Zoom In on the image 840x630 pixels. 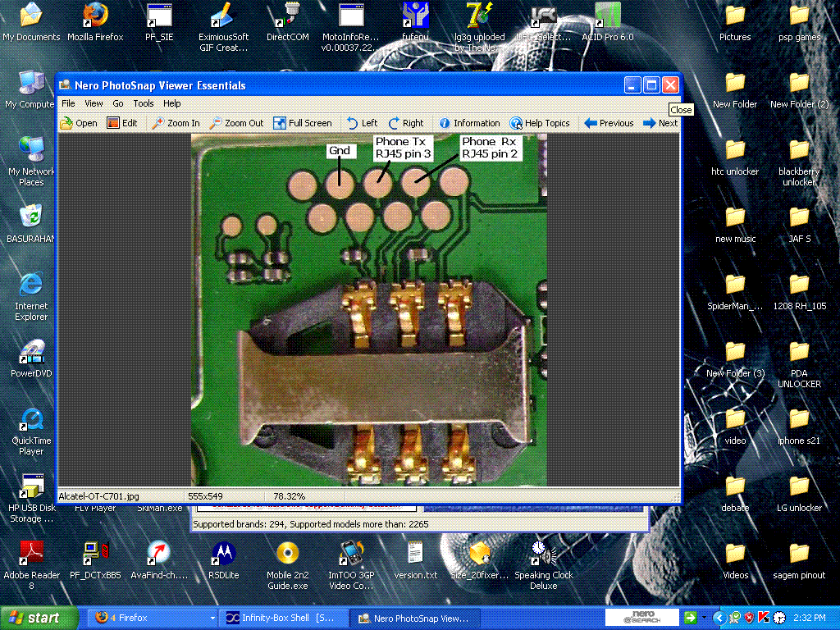[x=175, y=123]
